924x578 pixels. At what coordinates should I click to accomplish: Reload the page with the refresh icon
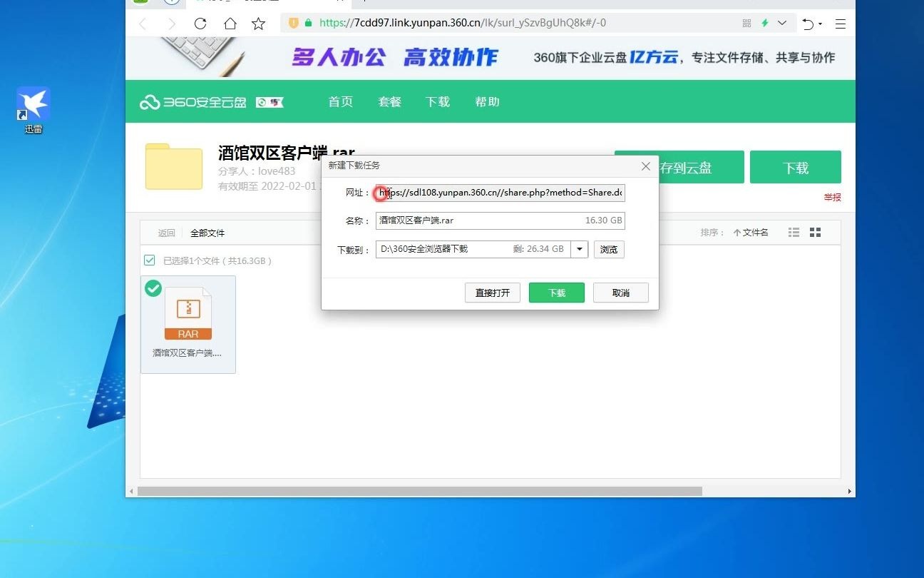tap(200, 24)
